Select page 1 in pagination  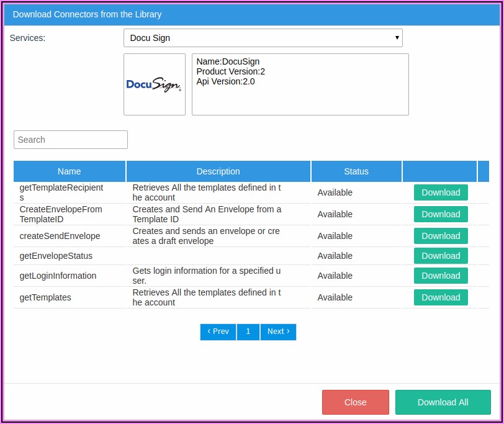[x=248, y=332]
